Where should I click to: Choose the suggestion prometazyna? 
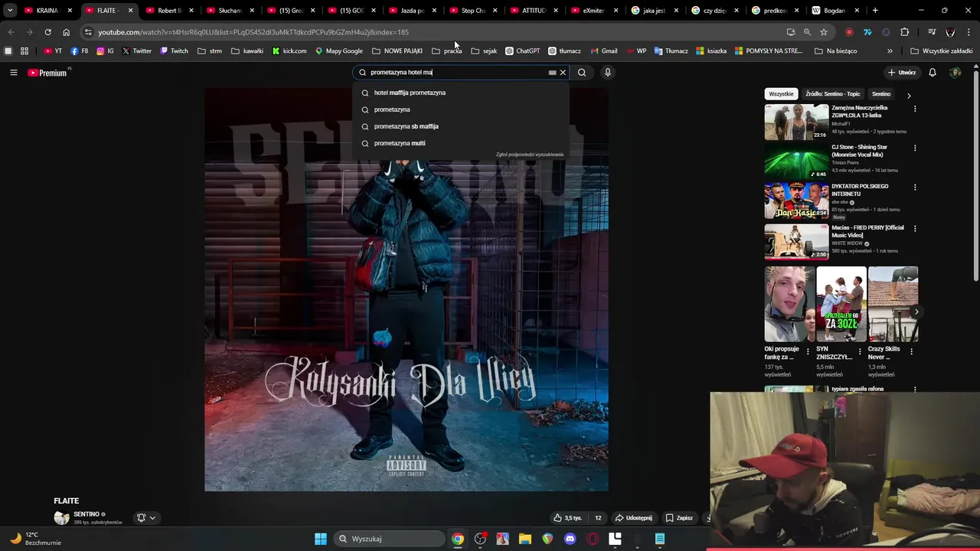pos(461,109)
